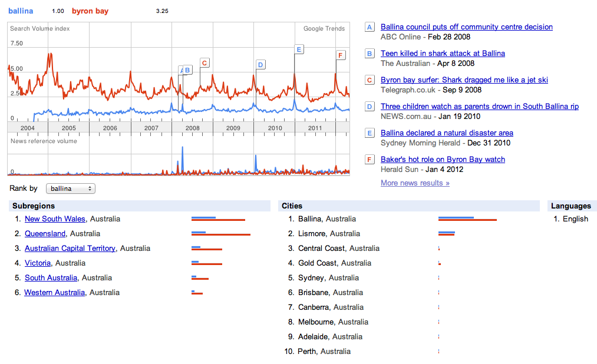This screenshot has height=364, width=597.
Task: Click the 2005 label on the timeline
Action: click(x=69, y=128)
